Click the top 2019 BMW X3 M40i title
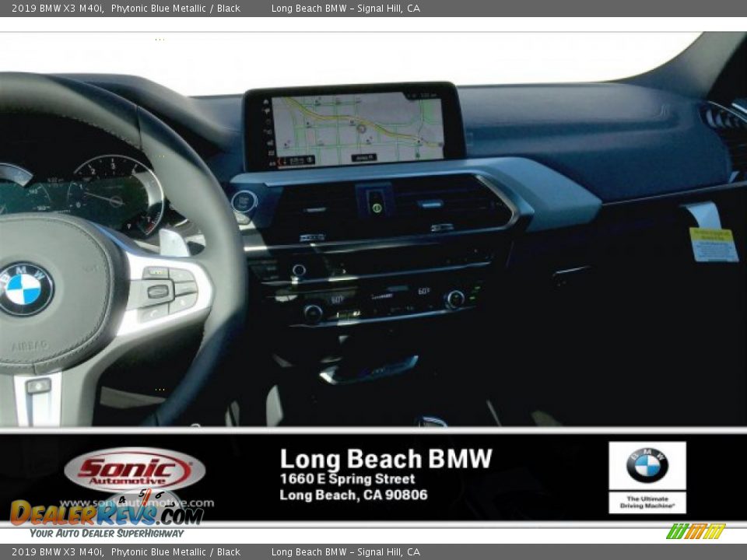Image resolution: width=747 pixels, height=560 pixels. point(58,9)
